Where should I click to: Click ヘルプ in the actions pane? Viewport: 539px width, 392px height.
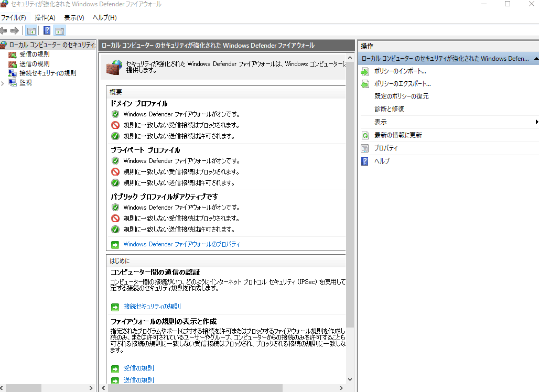[382, 161]
